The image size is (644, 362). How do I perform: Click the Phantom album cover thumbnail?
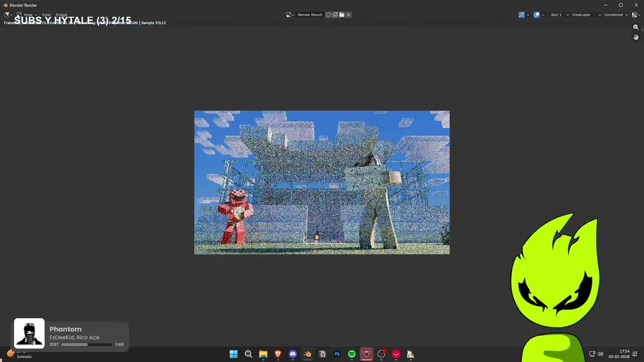(x=29, y=333)
